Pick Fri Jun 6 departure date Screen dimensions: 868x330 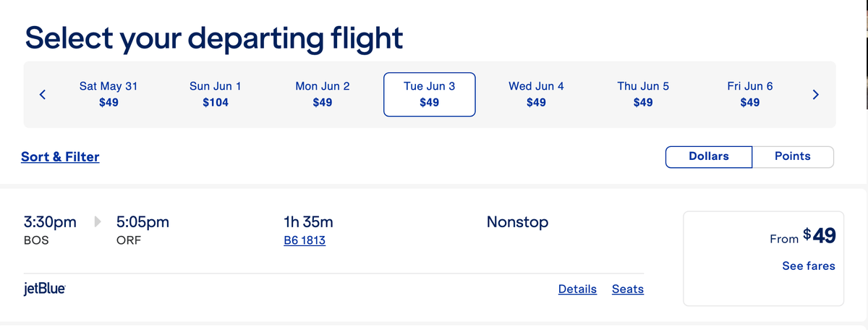750,94
